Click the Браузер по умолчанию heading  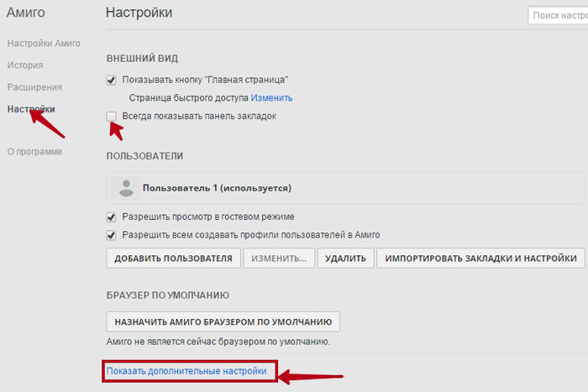click(x=168, y=295)
